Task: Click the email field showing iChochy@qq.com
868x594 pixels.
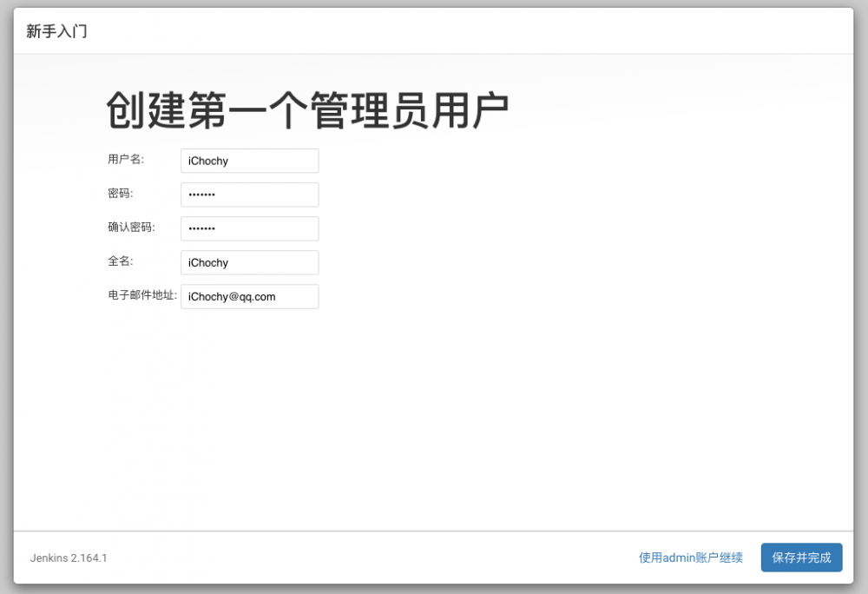Action: [249, 296]
